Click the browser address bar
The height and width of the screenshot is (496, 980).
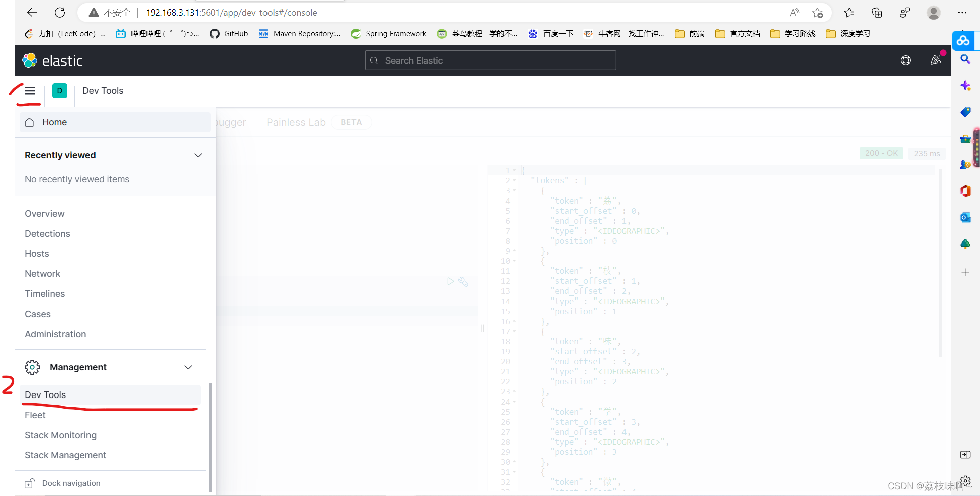231,12
